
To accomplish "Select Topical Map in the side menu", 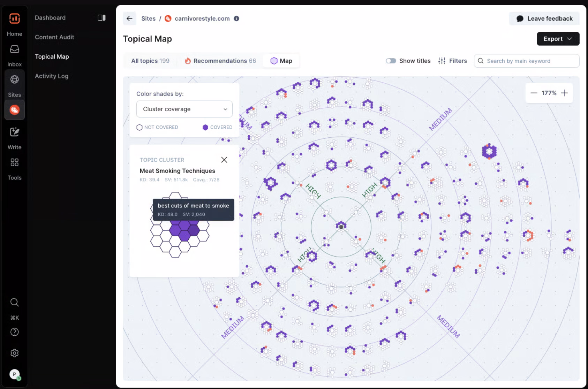I will (x=52, y=56).
